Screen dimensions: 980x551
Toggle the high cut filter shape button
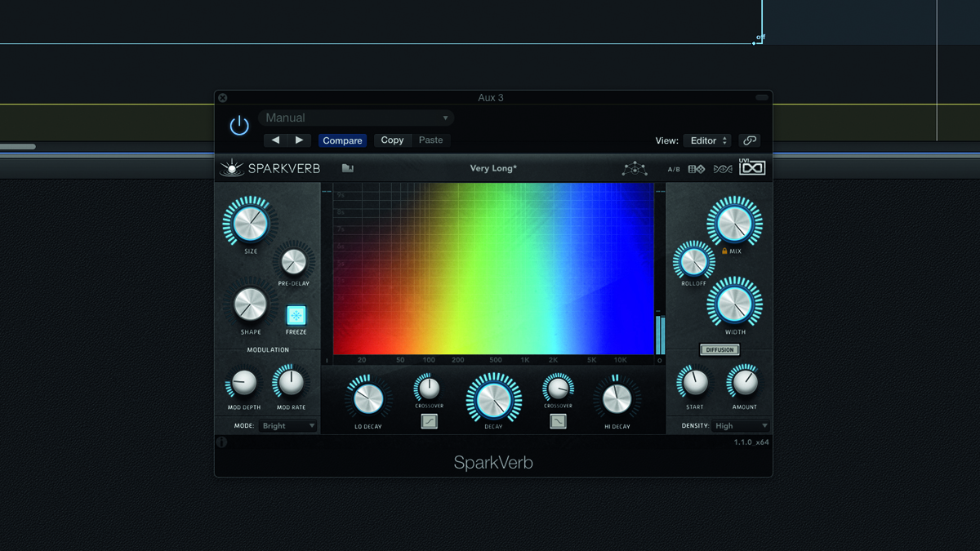click(559, 421)
